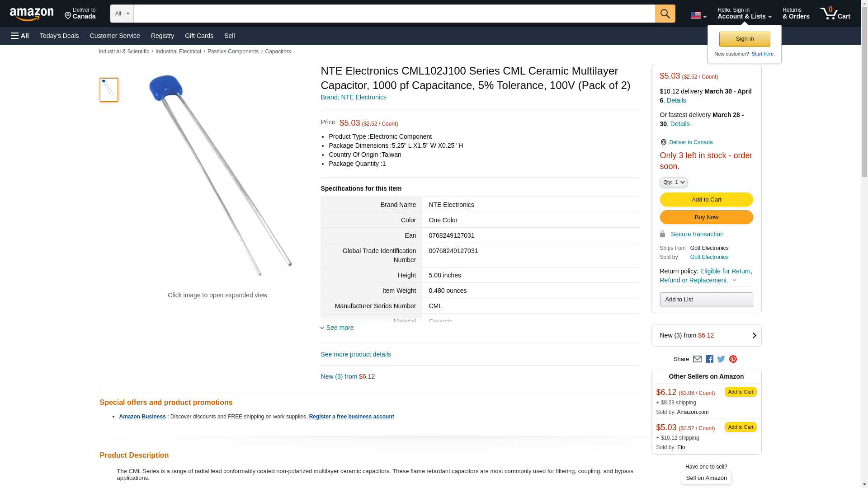Select the capacitor product thumbnail

pyautogui.click(x=109, y=89)
